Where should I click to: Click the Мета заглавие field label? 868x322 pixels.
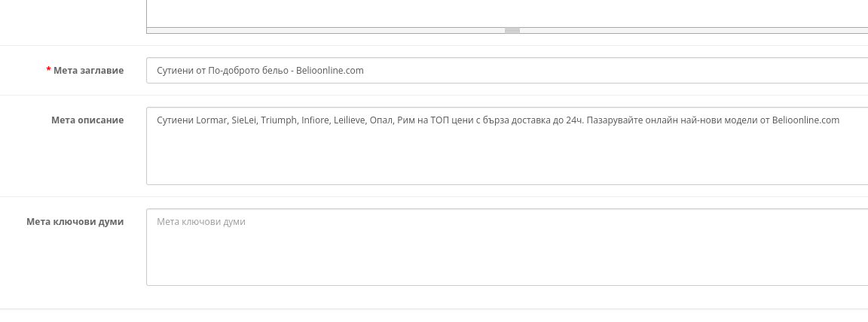(x=89, y=71)
